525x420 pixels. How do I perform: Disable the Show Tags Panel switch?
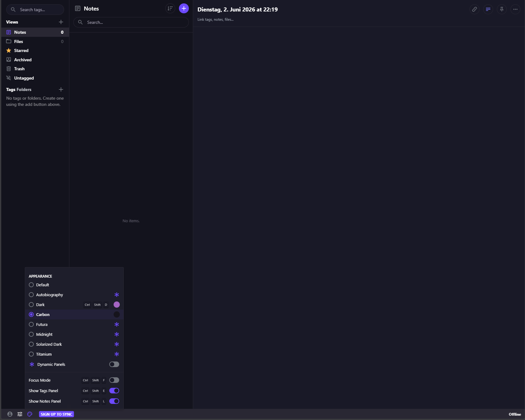[114, 391]
